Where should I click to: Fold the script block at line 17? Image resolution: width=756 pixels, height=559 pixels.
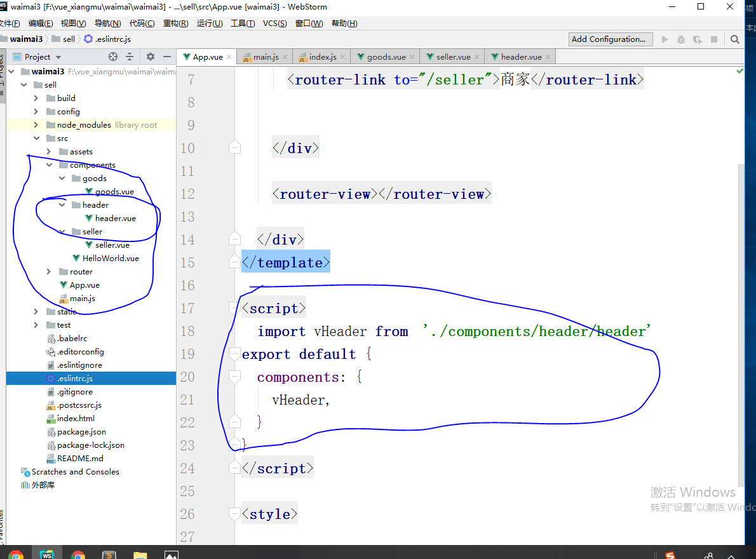234,308
